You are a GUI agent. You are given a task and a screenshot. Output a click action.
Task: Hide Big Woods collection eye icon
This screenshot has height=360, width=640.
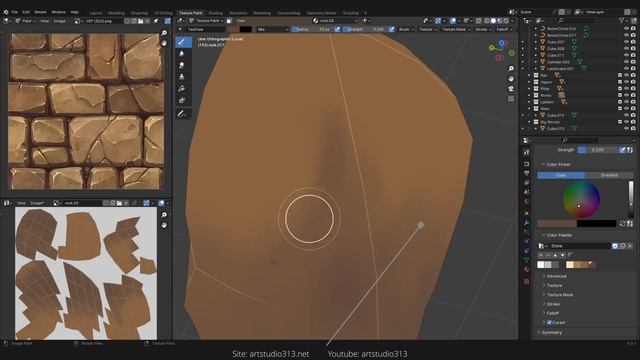point(626,122)
